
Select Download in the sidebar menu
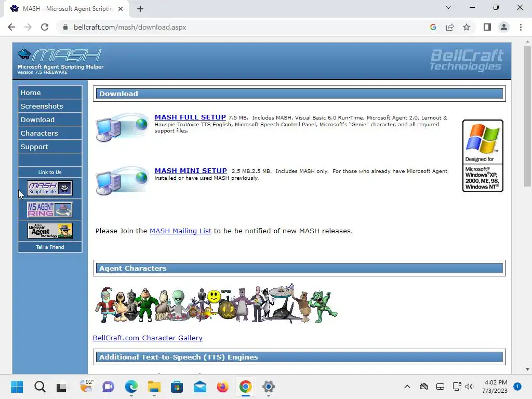pyautogui.click(x=50, y=119)
